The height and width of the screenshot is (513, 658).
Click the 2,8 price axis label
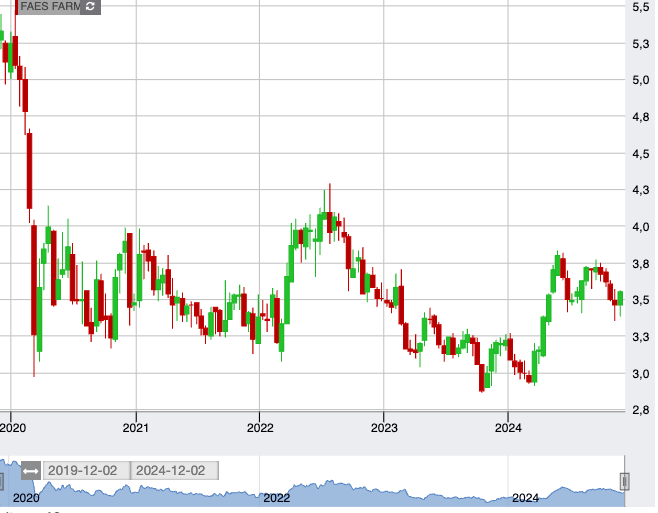click(641, 410)
